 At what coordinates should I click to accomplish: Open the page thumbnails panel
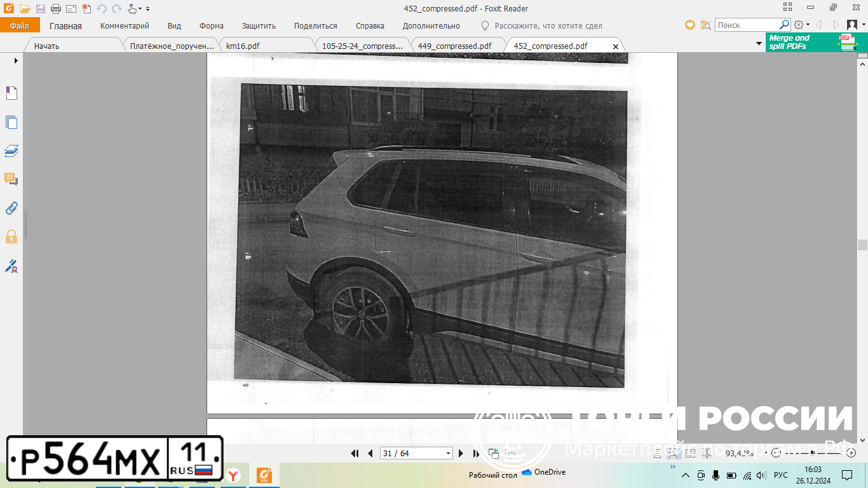[11, 123]
